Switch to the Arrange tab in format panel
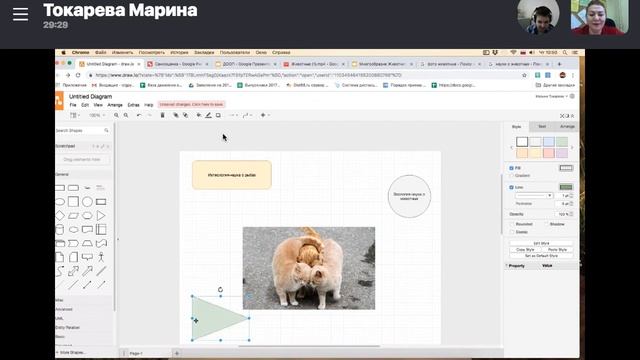640x360 pixels. tap(567, 127)
